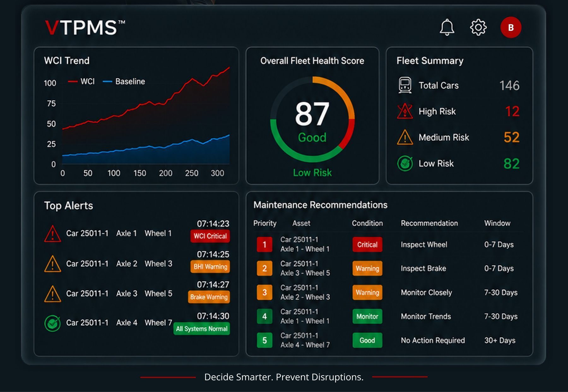Click the Recommendation column header
Viewport: 568px width, 392px height.
pyautogui.click(x=429, y=223)
